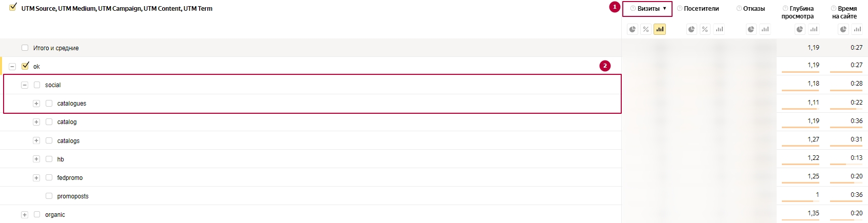Click percent icon under Посетители column
The image size is (868, 223).
coord(705,29)
